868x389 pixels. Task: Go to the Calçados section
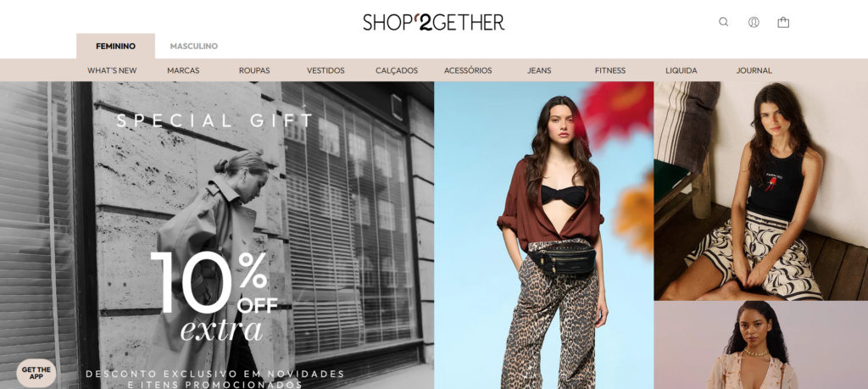(397, 70)
